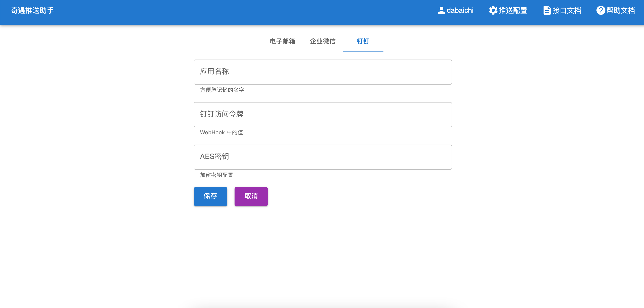Click the user profile icon beside dabaichi
The height and width of the screenshot is (308, 644).
point(441,11)
